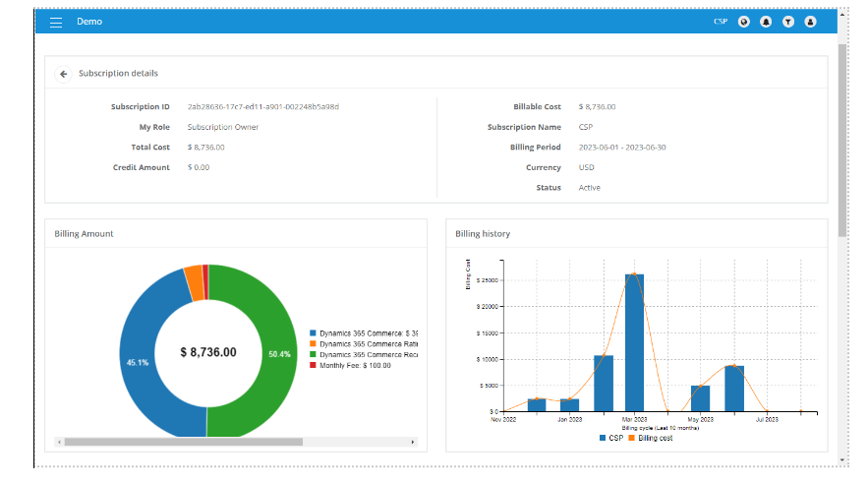Screen dimensions: 868x483
Task: Select the green 50.4% donut segment
Action: point(278,352)
